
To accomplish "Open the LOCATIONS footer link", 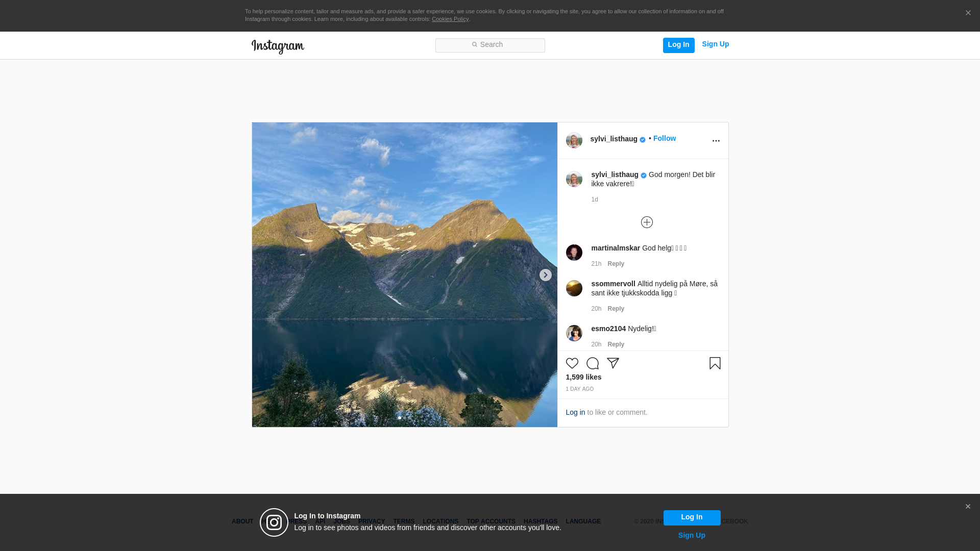I will [440, 522].
